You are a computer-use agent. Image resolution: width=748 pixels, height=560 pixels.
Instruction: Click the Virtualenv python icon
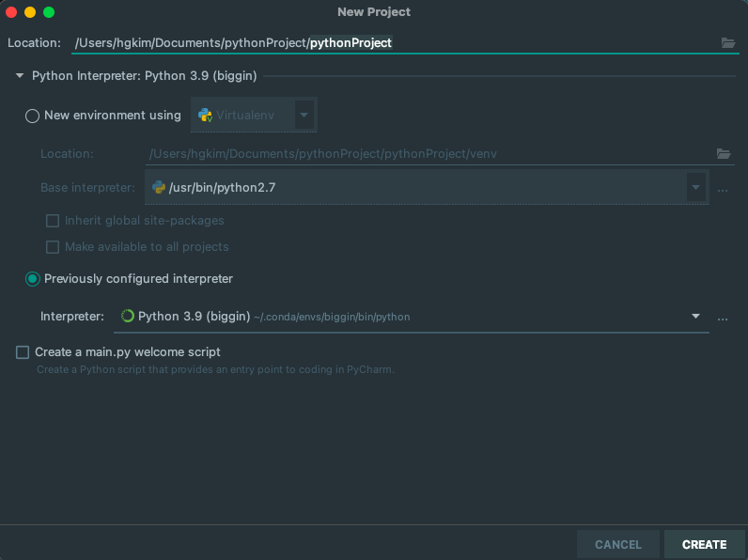(205, 115)
